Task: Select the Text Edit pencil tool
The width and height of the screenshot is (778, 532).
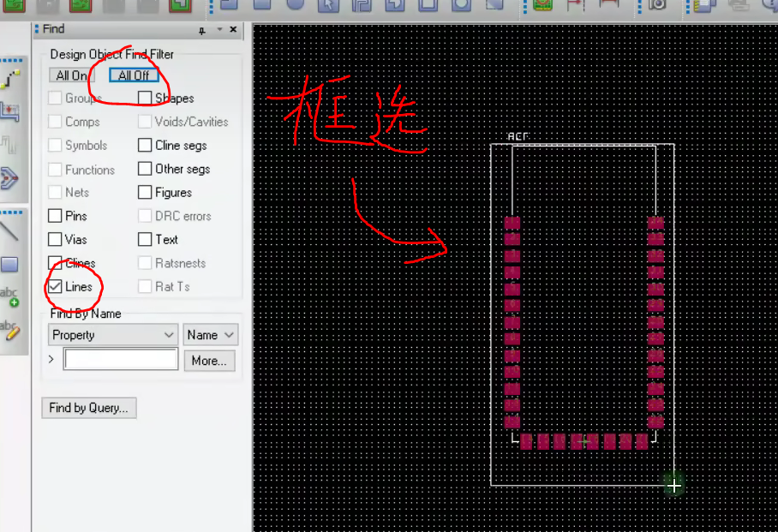Action: click(10, 330)
